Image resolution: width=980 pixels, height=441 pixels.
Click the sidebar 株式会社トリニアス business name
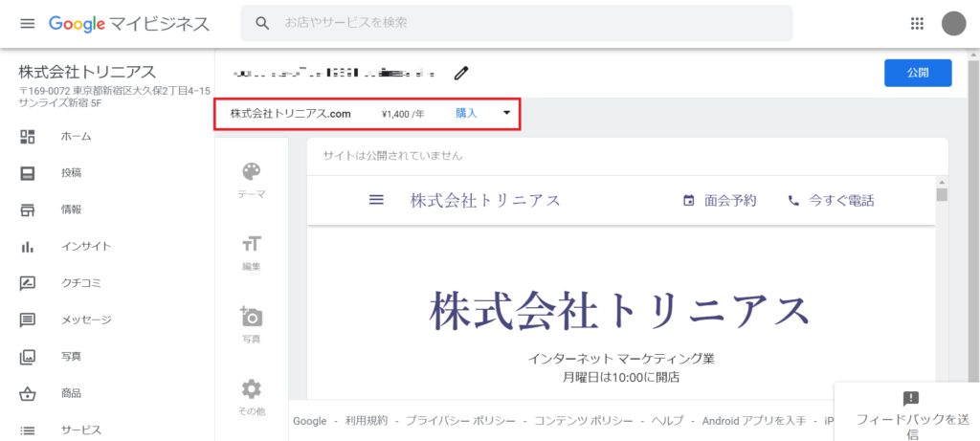point(87,72)
